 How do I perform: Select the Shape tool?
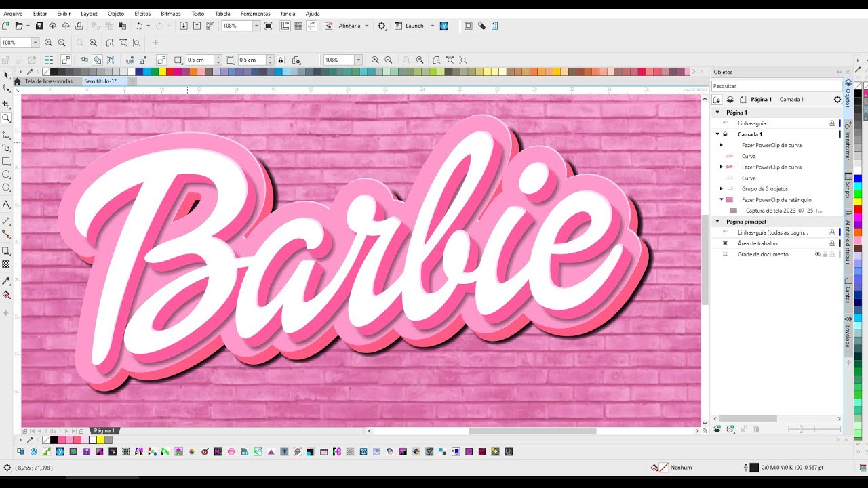pos(6,88)
